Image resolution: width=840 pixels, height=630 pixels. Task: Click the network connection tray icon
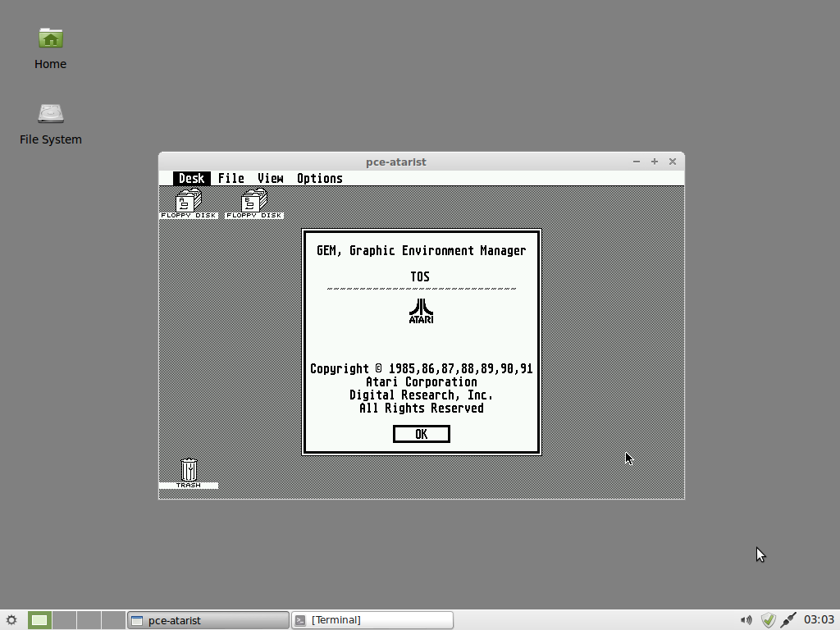click(788, 620)
